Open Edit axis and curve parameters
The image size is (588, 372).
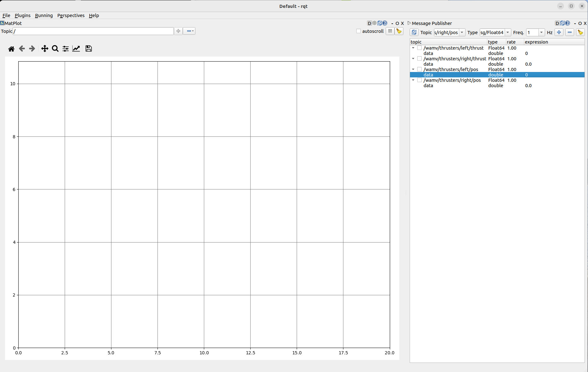pyautogui.click(x=76, y=49)
